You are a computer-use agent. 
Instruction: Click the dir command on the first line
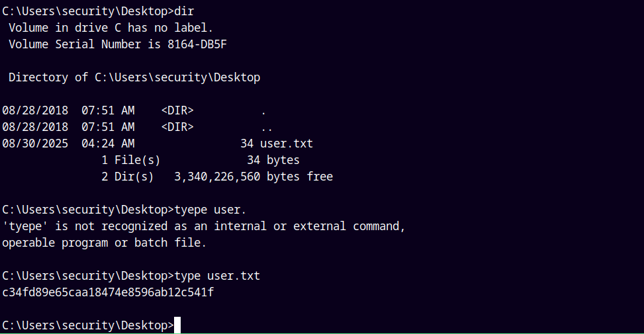[184, 11]
